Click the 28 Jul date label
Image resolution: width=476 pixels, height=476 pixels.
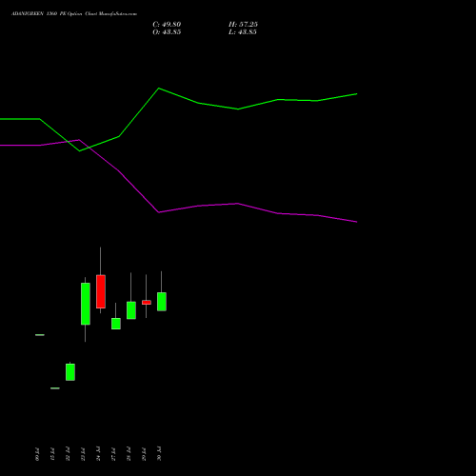pyautogui.click(x=129, y=454)
